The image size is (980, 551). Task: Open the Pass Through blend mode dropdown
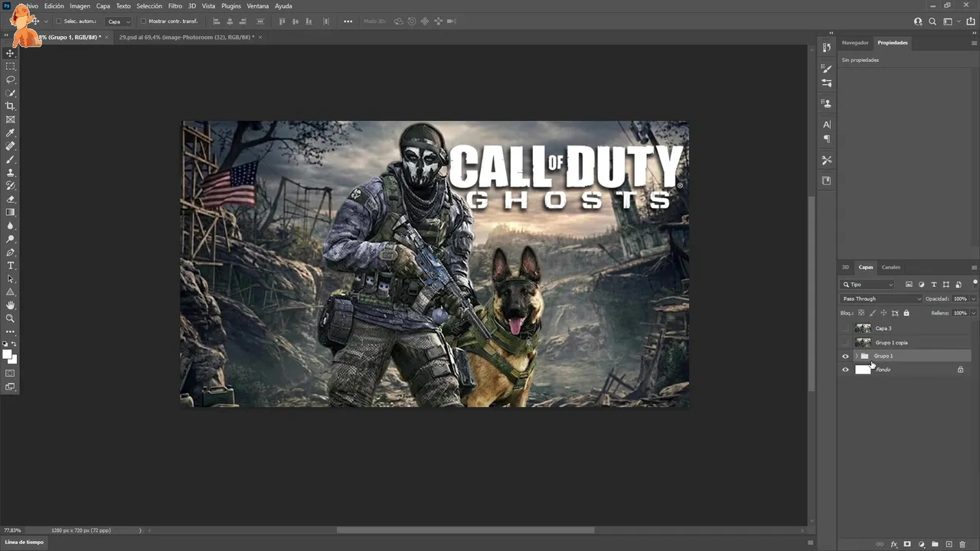click(881, 299)
